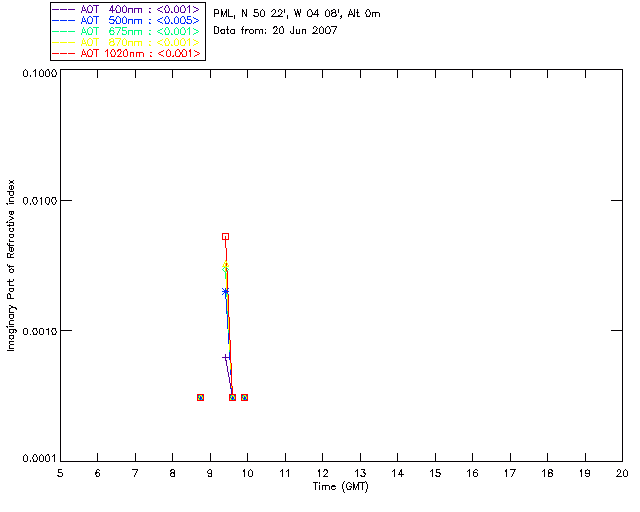Click the leftmost square marker near time 8.7
The image size is (640, 512).
click(200, 397)
